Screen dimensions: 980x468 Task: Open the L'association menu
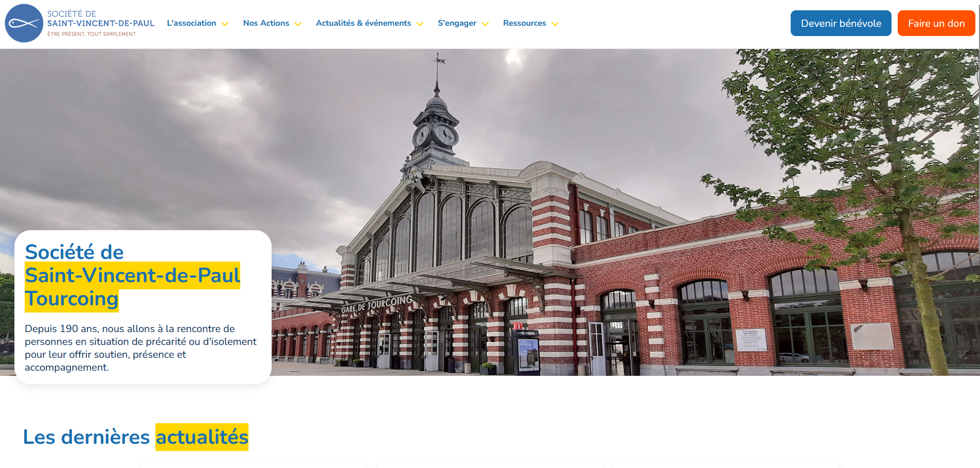(x=191, y=23)
